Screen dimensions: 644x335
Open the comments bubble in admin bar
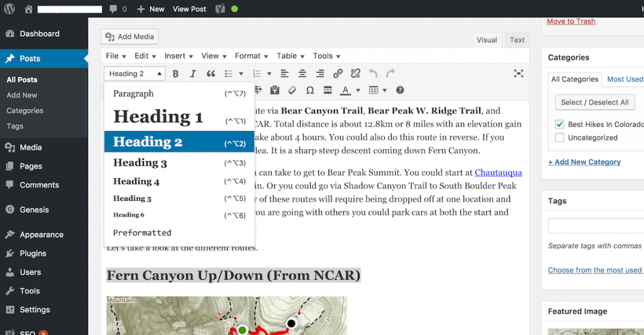tap(113, 9)
